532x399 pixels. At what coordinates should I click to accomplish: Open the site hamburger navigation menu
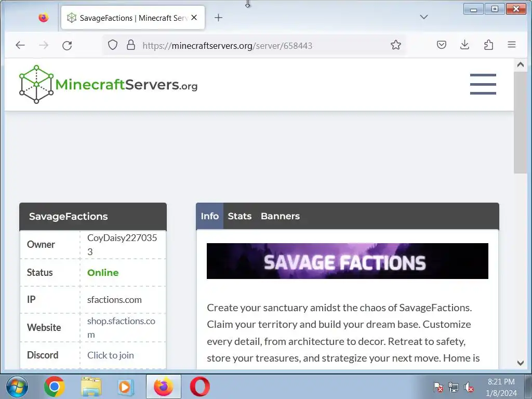pos(483,84)
